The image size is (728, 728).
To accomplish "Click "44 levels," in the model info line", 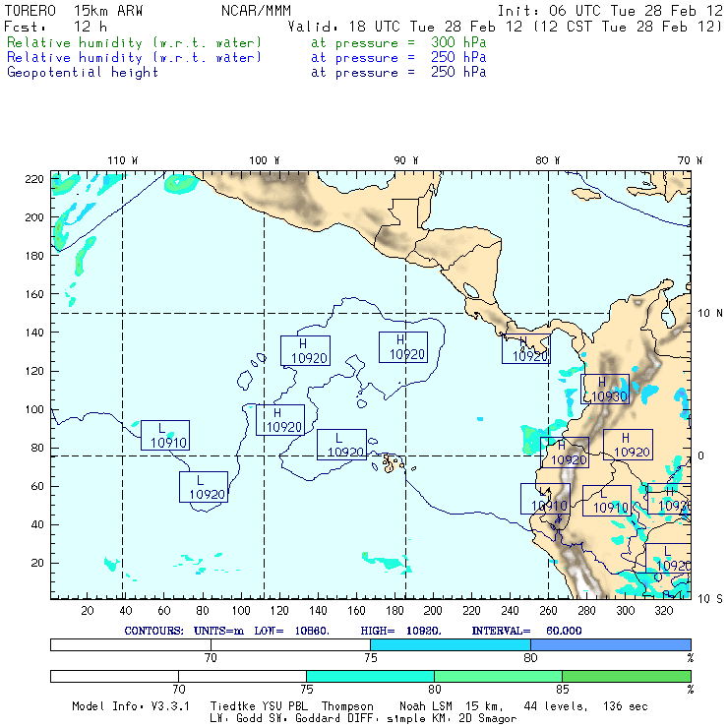I will point(556,706).
